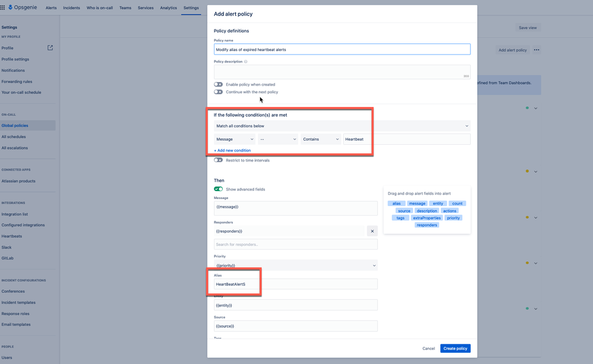Image resolution: width=593 pixels, height=364 pixels.
Task: Select the actions field tag
Action: pos(450,211)
